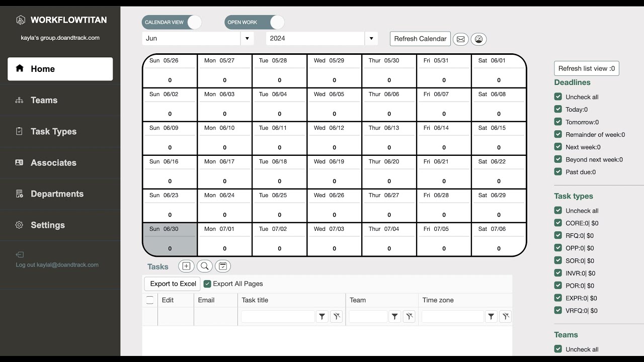
Task: Click the Departments building icon
Action: (19, 194)
